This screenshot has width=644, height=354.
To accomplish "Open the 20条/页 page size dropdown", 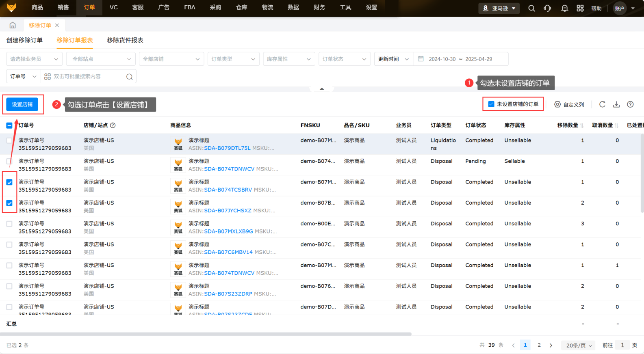I will 579,345.
